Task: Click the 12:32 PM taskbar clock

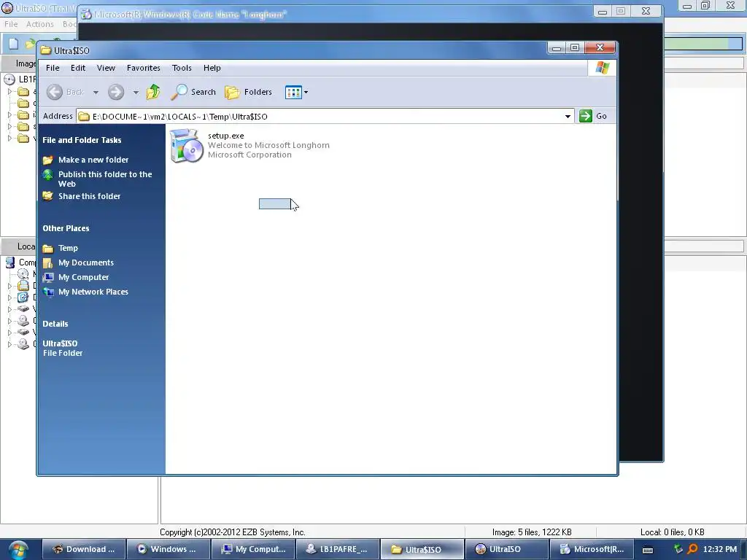Action: [720, 549]
